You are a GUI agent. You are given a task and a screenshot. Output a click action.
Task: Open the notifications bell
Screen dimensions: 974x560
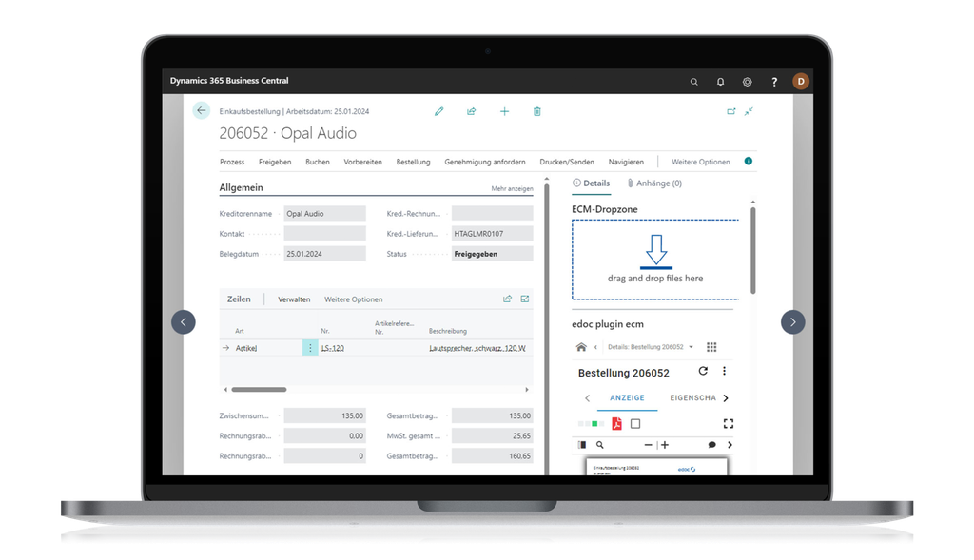721,82
